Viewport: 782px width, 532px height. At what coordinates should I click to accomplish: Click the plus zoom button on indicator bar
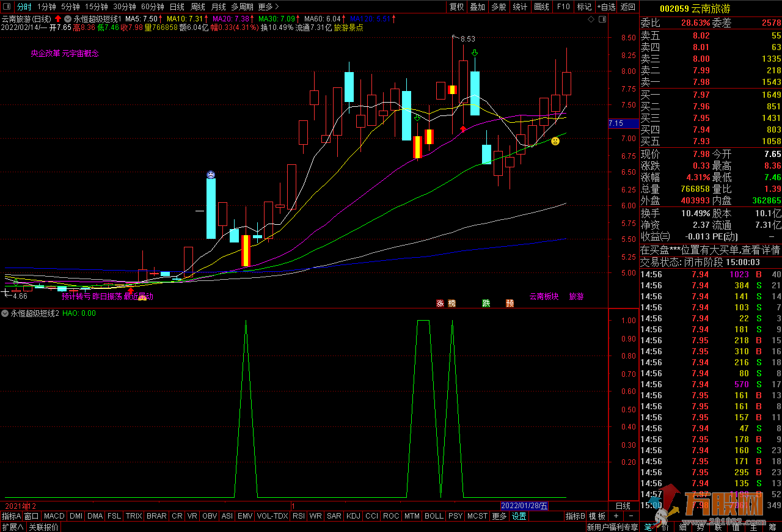point(616,516)
